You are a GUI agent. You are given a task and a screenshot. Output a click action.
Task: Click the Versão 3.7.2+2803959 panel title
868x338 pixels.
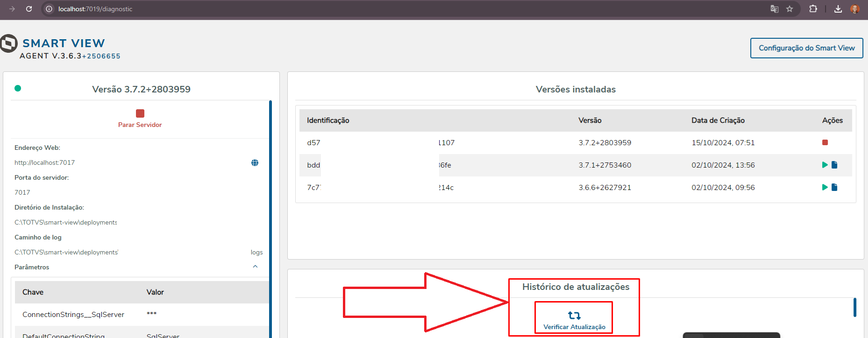pyautogui.click(x=141, y=89)
